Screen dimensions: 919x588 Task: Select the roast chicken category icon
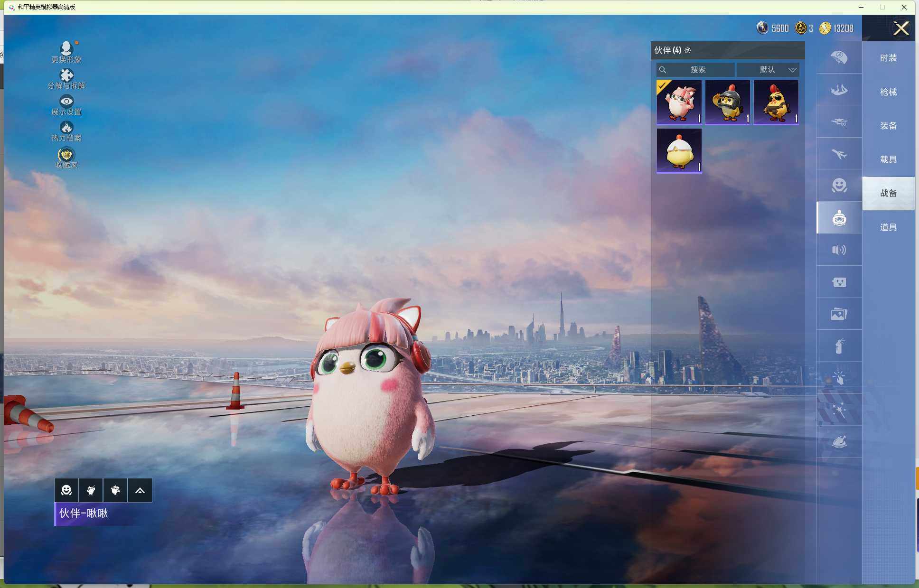(839, 442)
